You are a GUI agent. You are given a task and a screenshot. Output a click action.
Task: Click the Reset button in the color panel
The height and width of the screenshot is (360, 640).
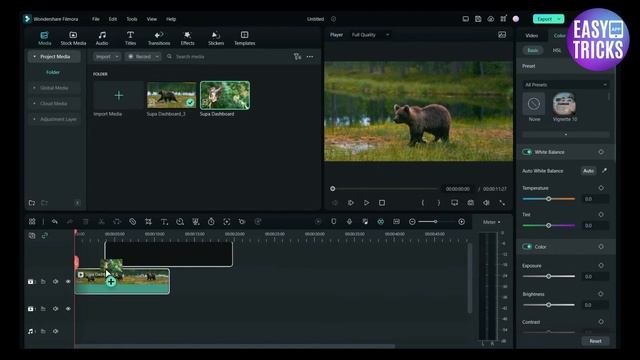595,341
